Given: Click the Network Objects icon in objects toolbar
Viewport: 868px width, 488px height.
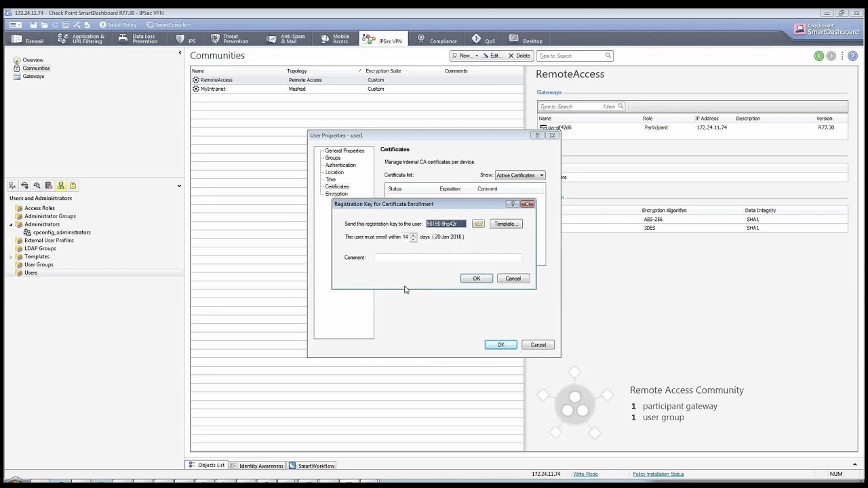Looking at the screenshot, I should [12, 186].
